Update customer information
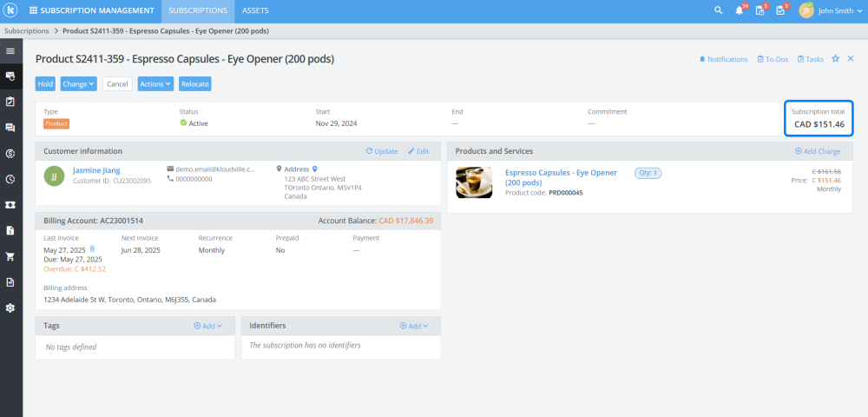The width and height of the screenshot is (868, 417). (382, 151)
